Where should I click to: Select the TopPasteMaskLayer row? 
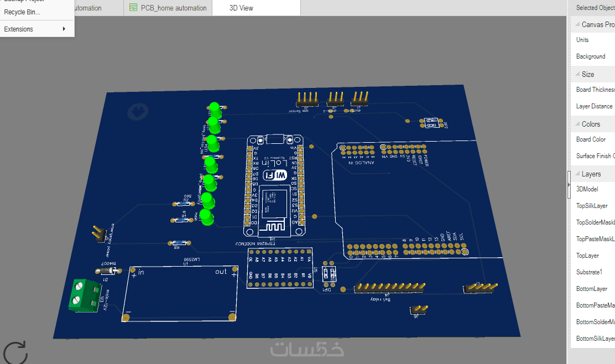point(593,239)
